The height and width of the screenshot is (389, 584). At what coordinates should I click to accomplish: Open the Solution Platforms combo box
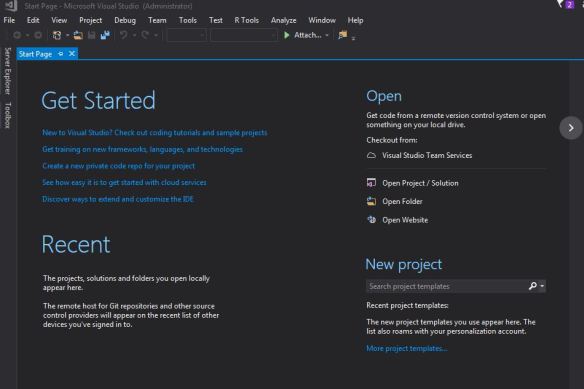244,35
